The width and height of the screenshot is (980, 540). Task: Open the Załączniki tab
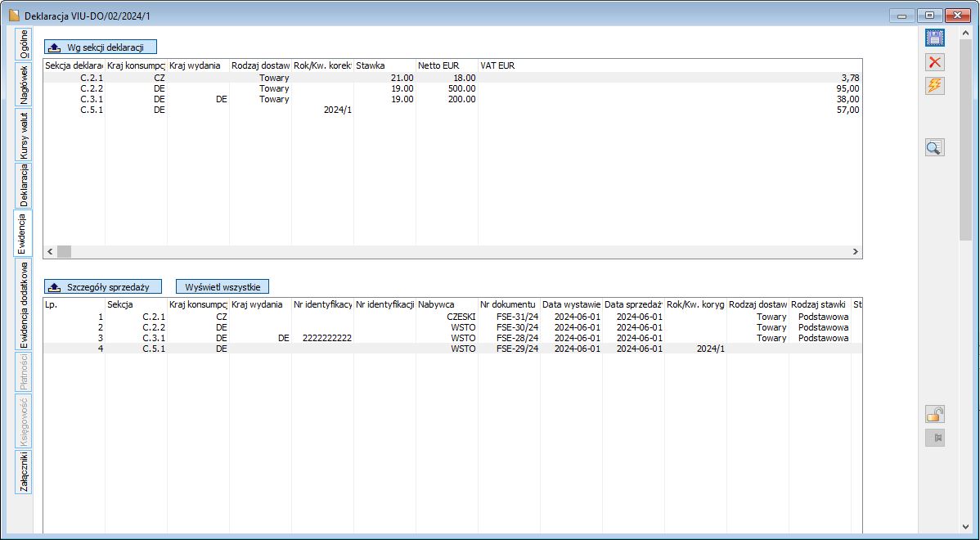click(x=24, y=472)
